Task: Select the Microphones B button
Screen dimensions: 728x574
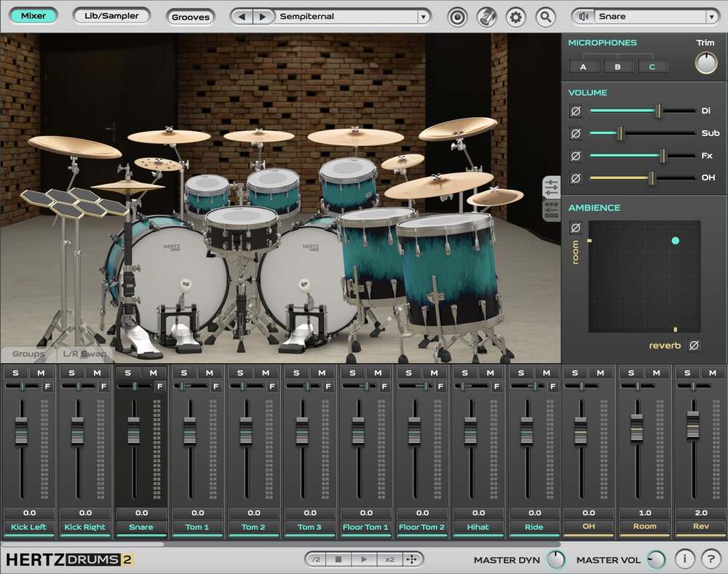Action: click(x=617, y=65)
